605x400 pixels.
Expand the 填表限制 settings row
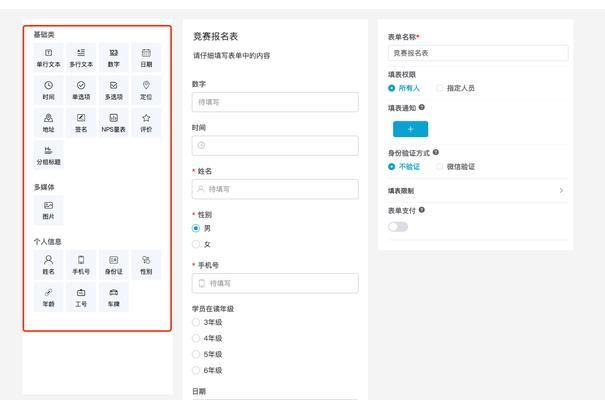tap(478, 191)
